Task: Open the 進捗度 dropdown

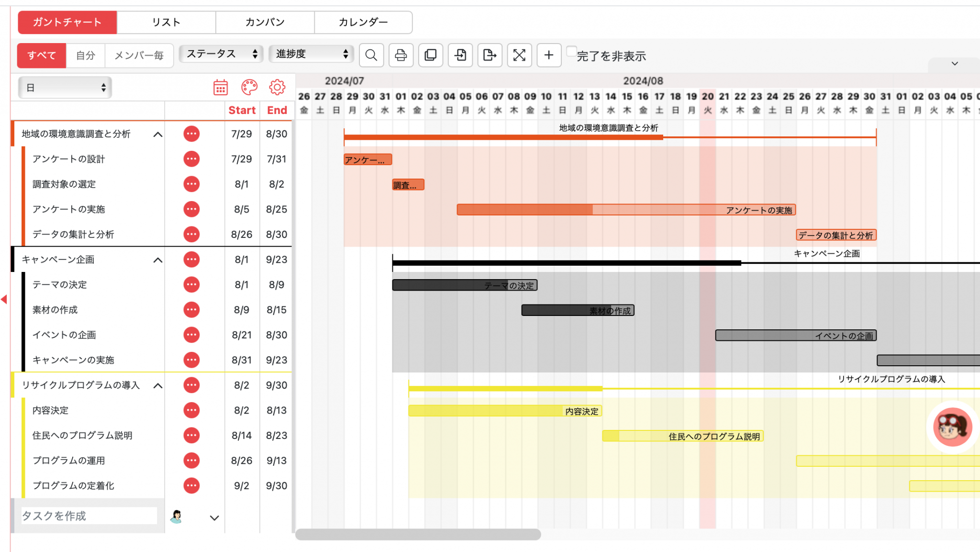Action: click(311, 54)
